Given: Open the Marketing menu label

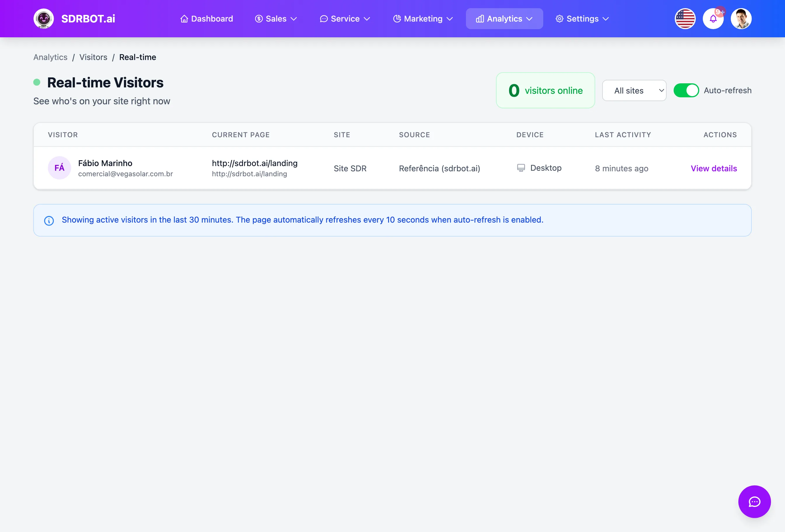Looking at the screenshot, I should click(423, 19).
